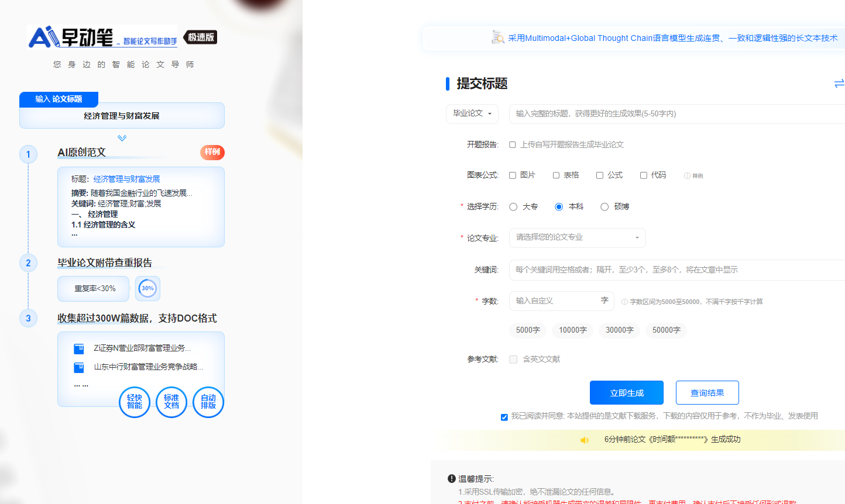Click the 样例 tag beside AI原创范文
845x504 pixels.
point(212,152)
